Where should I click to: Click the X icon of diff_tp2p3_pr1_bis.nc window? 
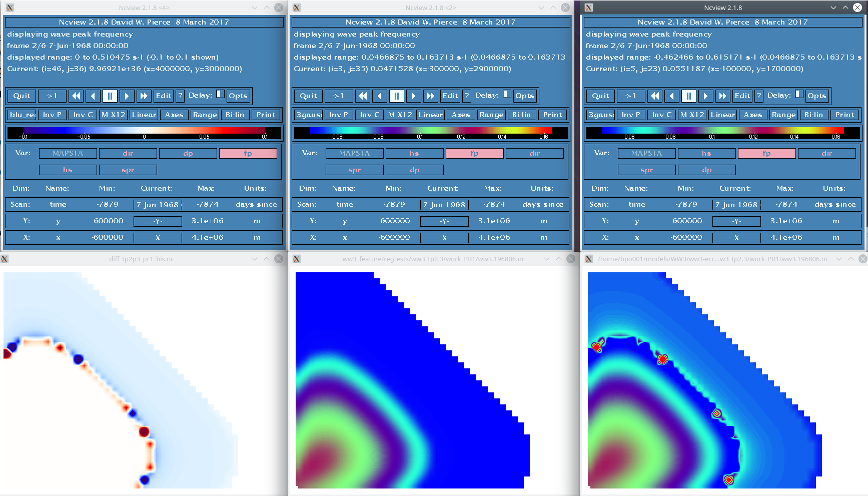pyautogui.click(x=5, y=259)
